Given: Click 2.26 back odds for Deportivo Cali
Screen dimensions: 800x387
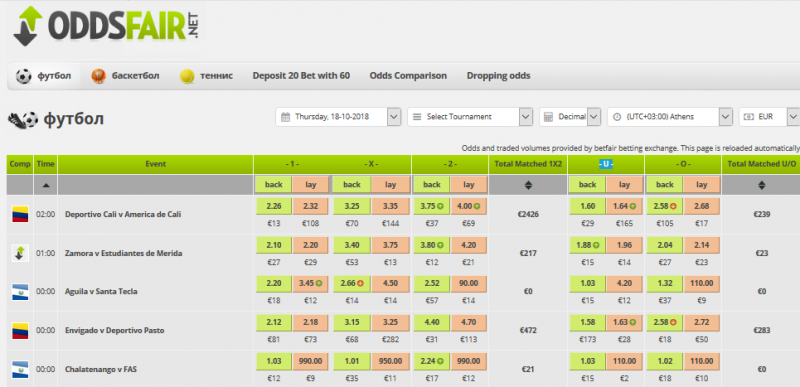Looking at the screenshot, I should pos(273,207).
